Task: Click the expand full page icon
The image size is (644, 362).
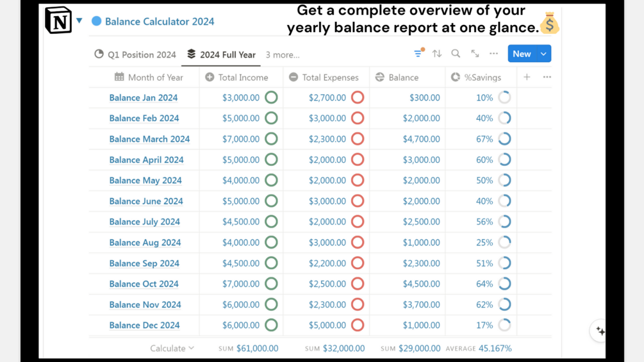Action: coord(475,53)
